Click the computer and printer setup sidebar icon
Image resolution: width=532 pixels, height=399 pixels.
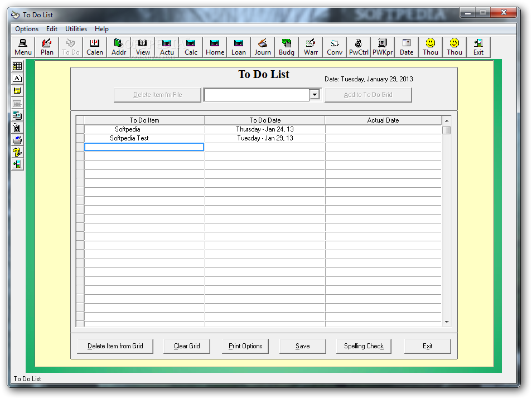[17, 115]
